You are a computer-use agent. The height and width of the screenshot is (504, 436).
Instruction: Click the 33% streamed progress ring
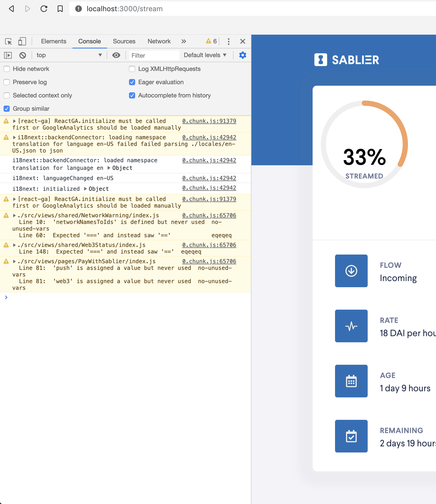pyautogui.click(x=364, y=144)
